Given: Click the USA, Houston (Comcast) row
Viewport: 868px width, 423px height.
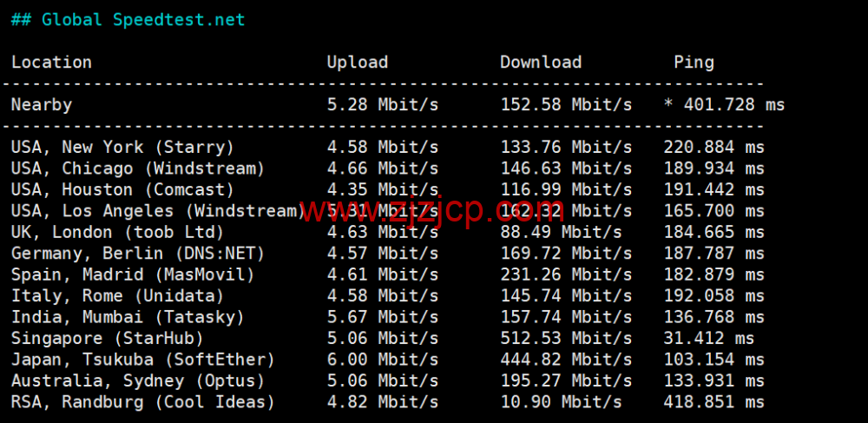Looking at the screenshot, I should 122,189.
